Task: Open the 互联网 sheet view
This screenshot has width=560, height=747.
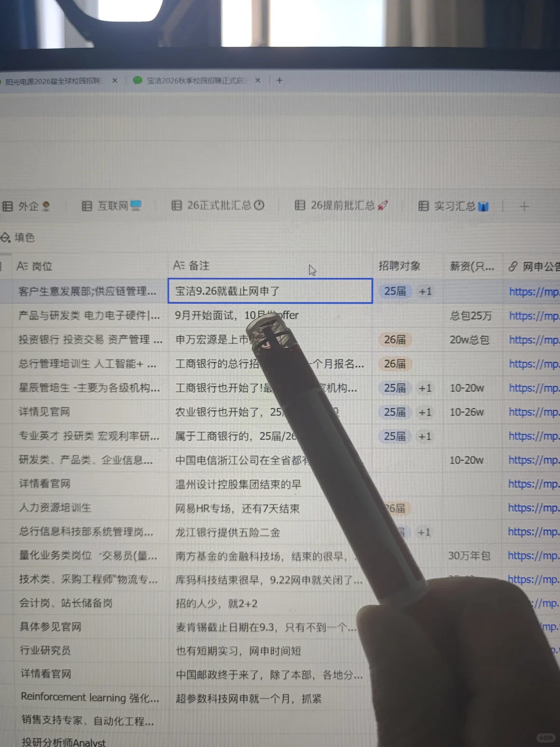Action: (x=111, y=206)
